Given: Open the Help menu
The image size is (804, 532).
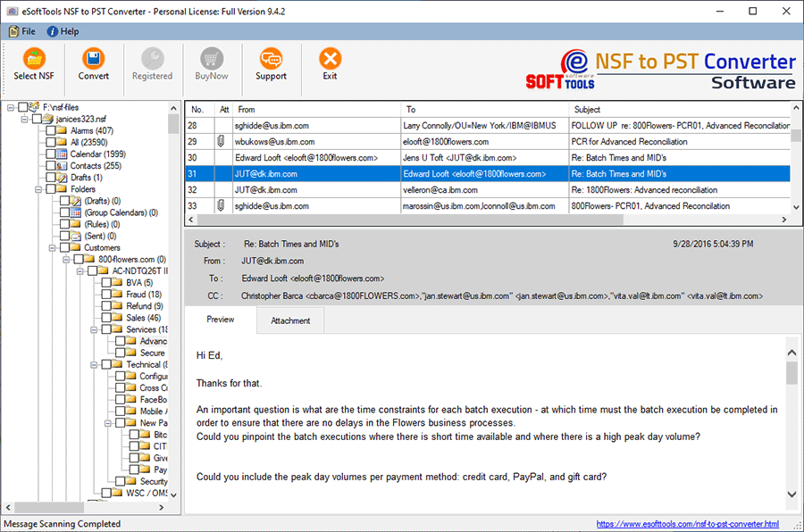Looking at the screenshot, I should click(x=63, y=31).
